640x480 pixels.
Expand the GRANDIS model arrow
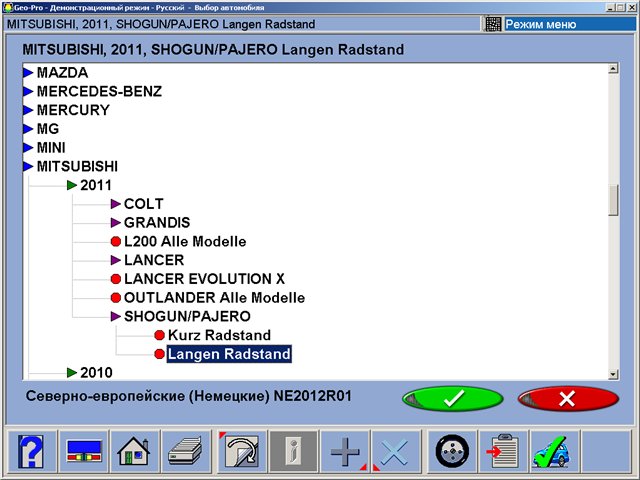pos(116,223)
